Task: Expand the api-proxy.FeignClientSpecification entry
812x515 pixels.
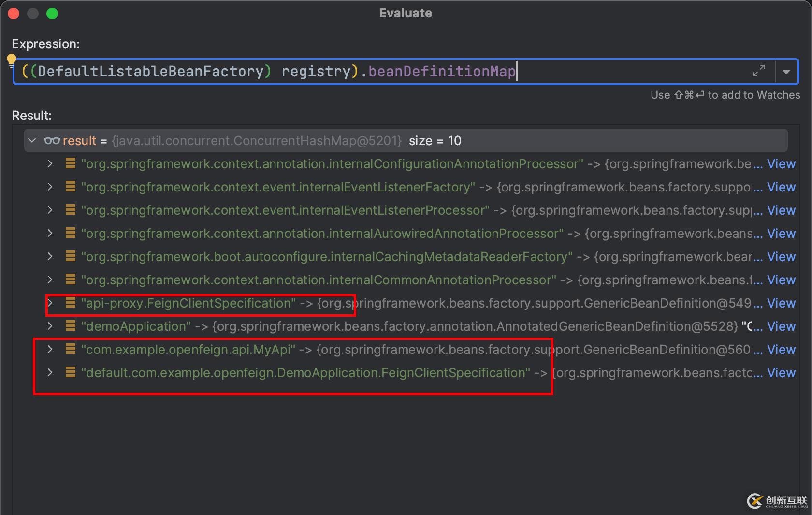Action: pos(50,303)
